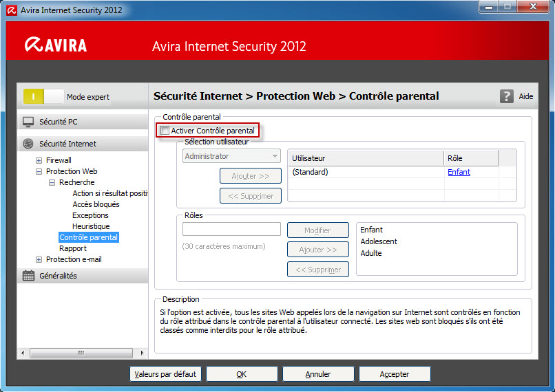Select Contrôle parental in tree
Screen dimensions: 555x392
click(x=89, y=237)
